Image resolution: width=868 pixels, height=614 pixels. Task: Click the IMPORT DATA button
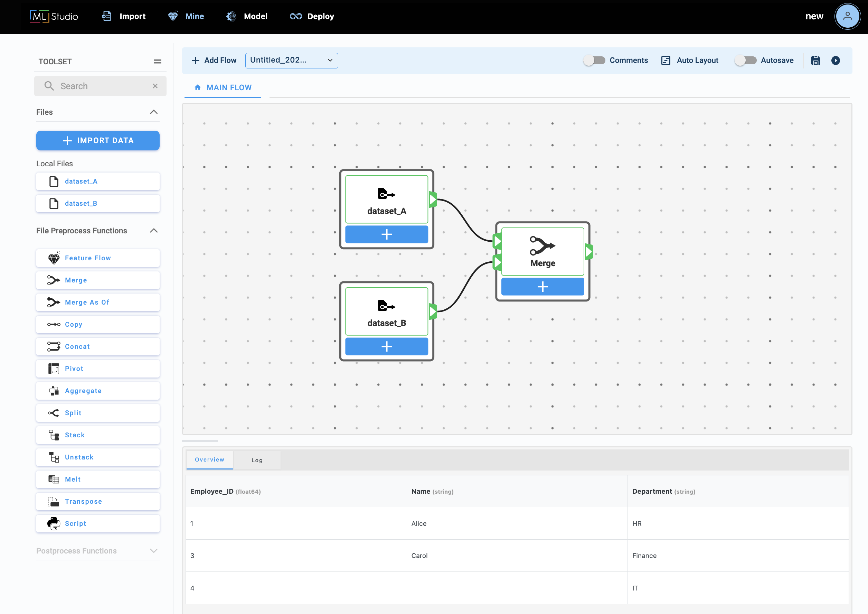tap(98, 141)
